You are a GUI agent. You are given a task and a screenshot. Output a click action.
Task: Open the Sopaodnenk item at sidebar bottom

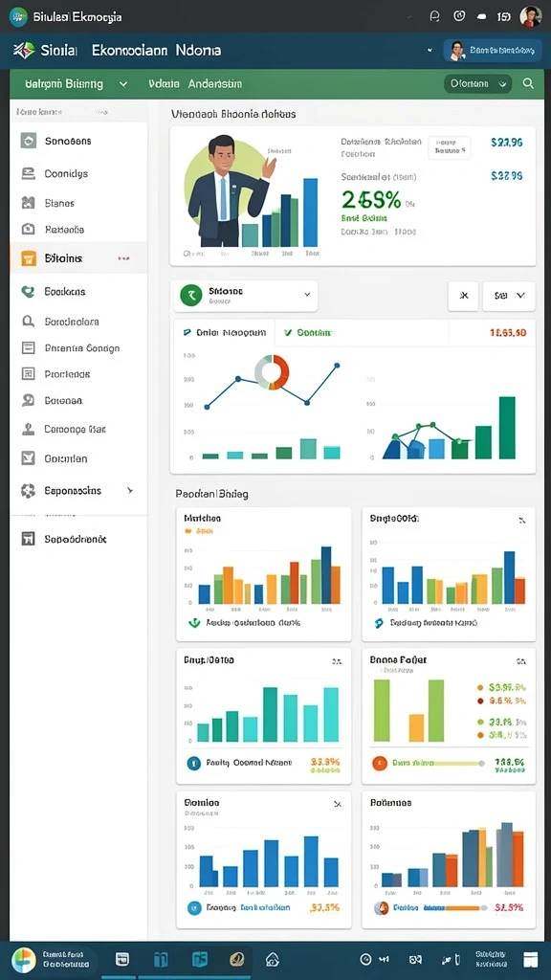(x=78, y=539)
